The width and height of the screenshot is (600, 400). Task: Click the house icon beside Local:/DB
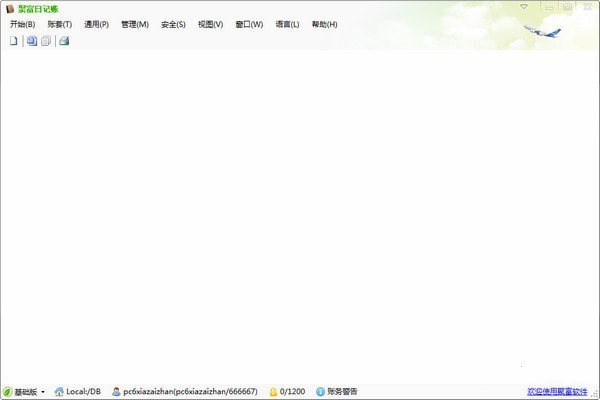tap(59, 392)
